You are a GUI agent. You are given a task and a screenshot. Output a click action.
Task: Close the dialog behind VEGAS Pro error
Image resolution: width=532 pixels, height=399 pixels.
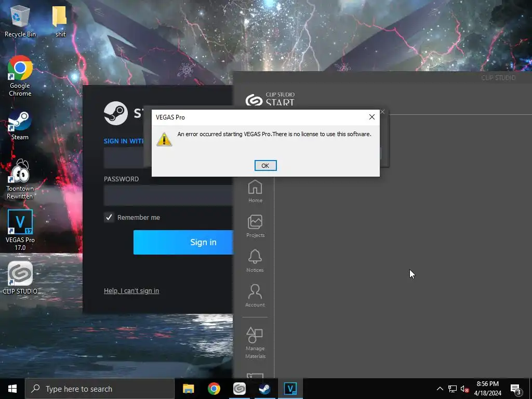(383, 112)
